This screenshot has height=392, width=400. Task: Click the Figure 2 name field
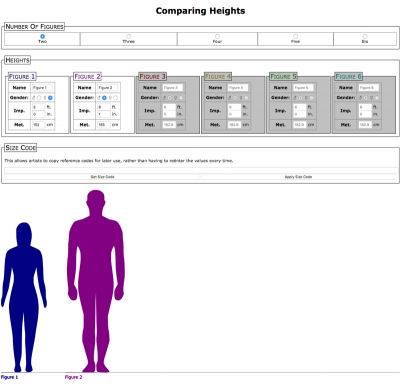click(108, 88)
